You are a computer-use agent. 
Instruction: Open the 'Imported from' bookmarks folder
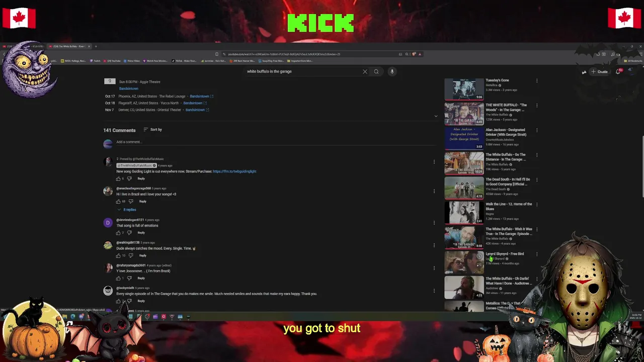point(301,61)
